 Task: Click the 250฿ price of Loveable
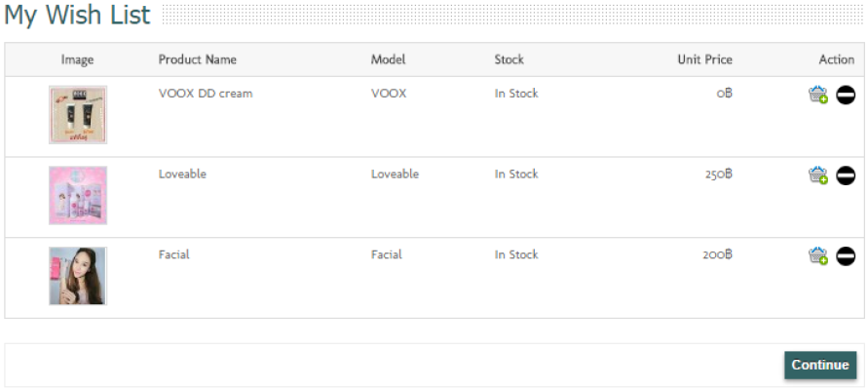(x=719, y=174)
